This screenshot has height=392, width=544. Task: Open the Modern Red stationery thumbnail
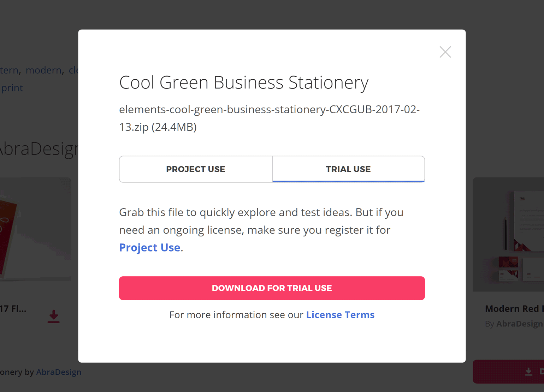(509, 234)
